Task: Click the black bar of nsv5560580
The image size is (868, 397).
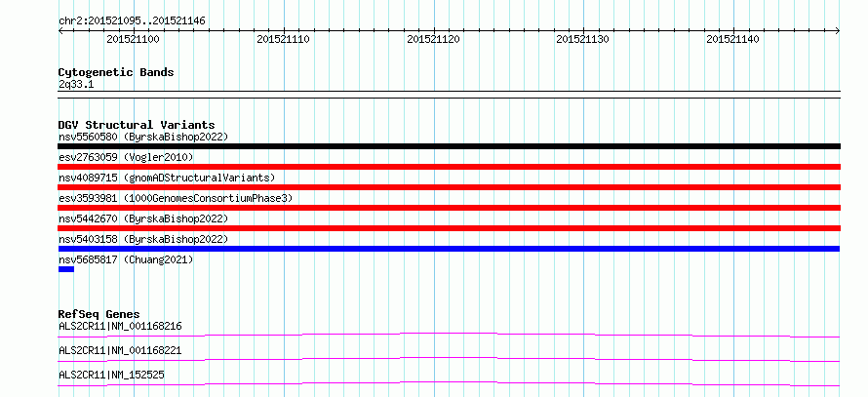Action: [x=449, y=146]
